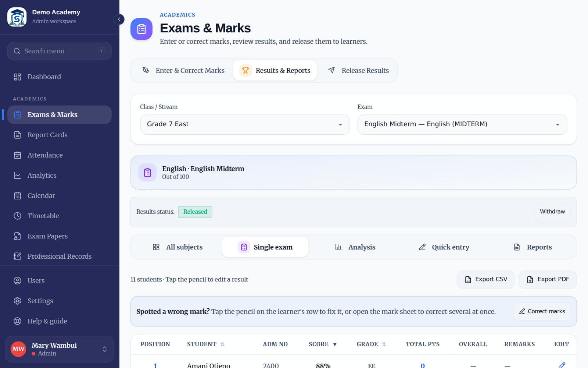Screen dimensions: 588x368
Task: Export results as PDF
Action: (x=548, y=280)
